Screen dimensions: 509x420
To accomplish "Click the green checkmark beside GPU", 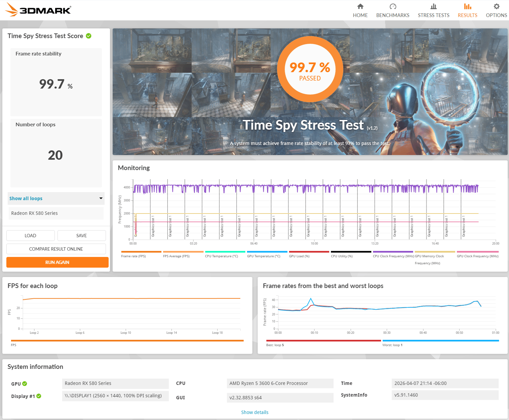I will pos(24,384).
